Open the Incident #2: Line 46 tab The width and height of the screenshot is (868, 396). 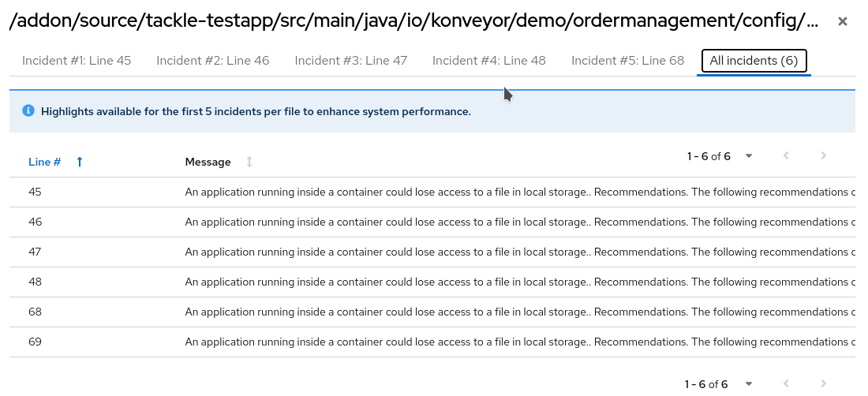pyautogui.click(x=213, y=61)
